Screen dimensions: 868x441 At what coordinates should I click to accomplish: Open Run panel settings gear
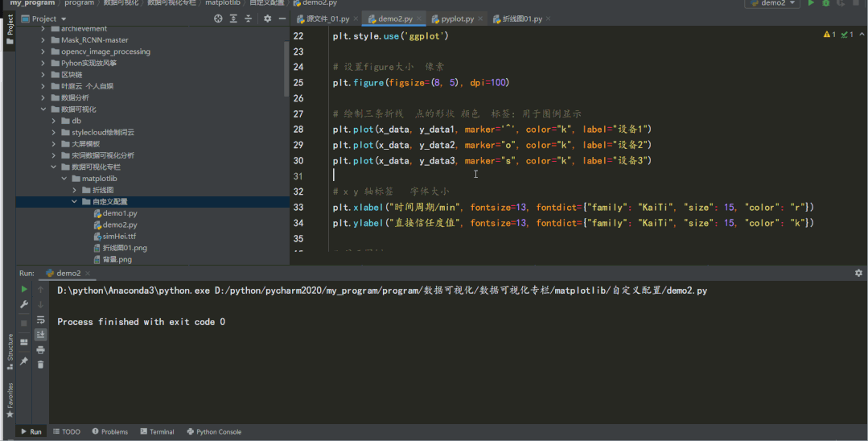pos(858,273)
